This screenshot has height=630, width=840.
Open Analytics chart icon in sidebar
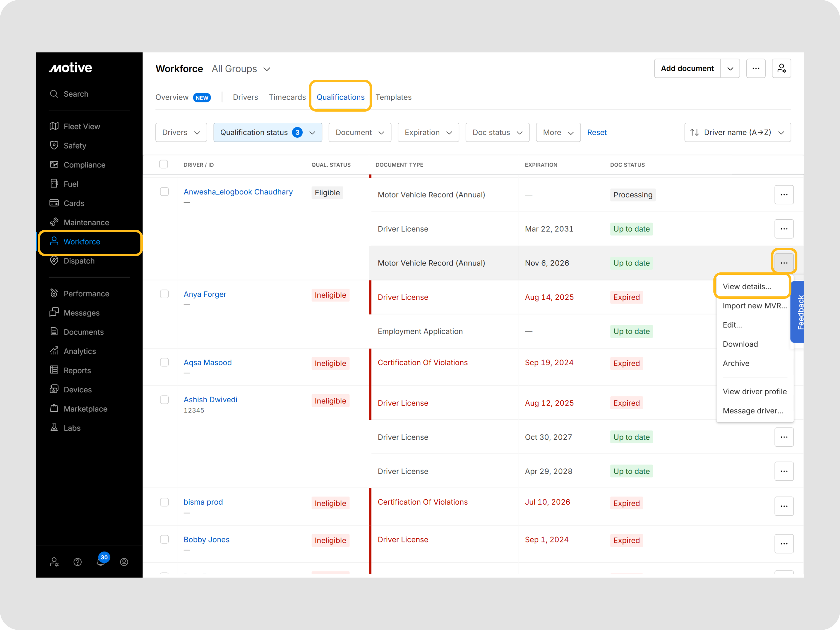[54, 351]
